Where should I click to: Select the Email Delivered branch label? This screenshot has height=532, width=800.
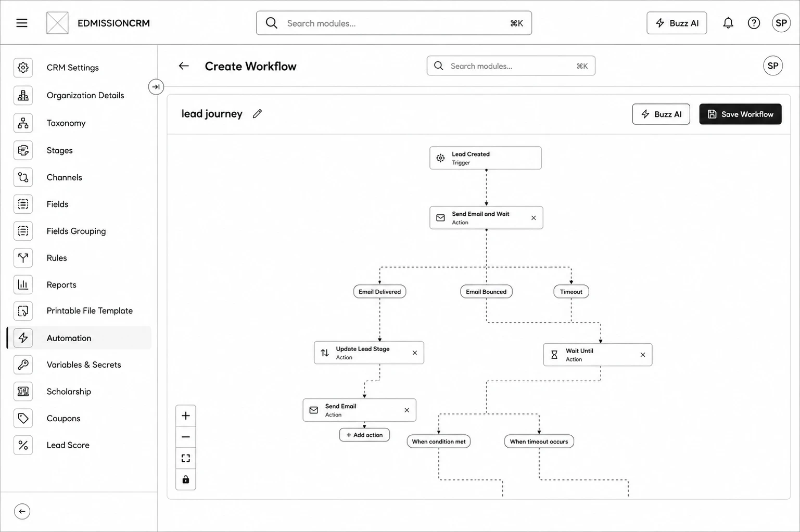click(379, 292)
